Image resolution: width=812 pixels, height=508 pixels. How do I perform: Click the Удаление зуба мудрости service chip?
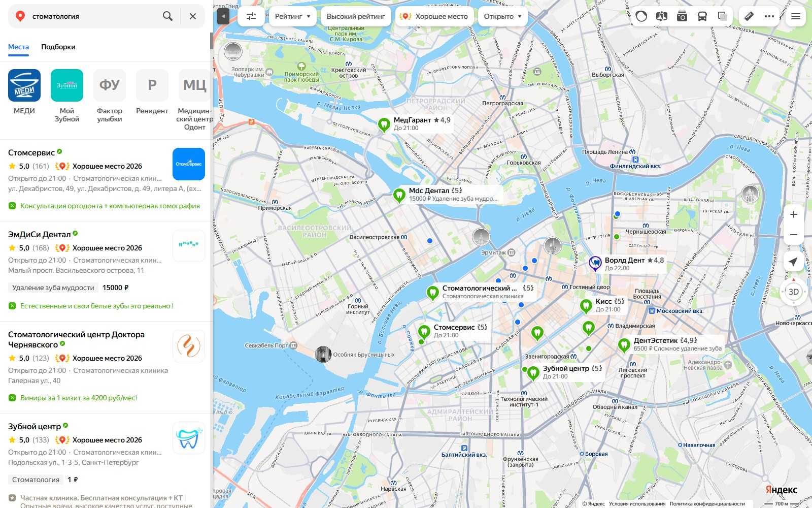(53, 288)
